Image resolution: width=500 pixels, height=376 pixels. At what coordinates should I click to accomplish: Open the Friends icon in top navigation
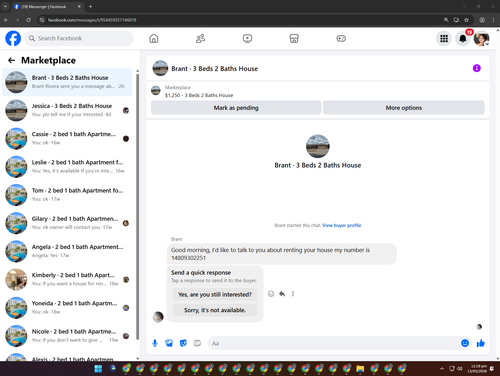200,38
